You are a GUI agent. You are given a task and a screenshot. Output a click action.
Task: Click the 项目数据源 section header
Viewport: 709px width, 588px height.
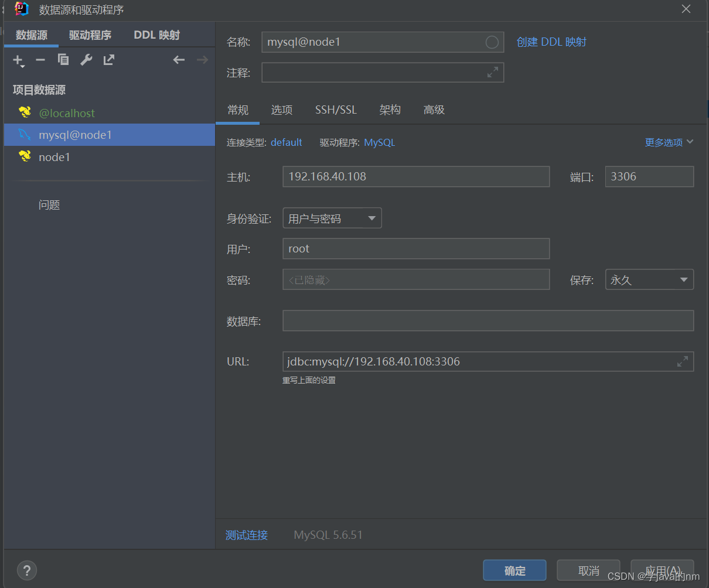coord(39,90)
